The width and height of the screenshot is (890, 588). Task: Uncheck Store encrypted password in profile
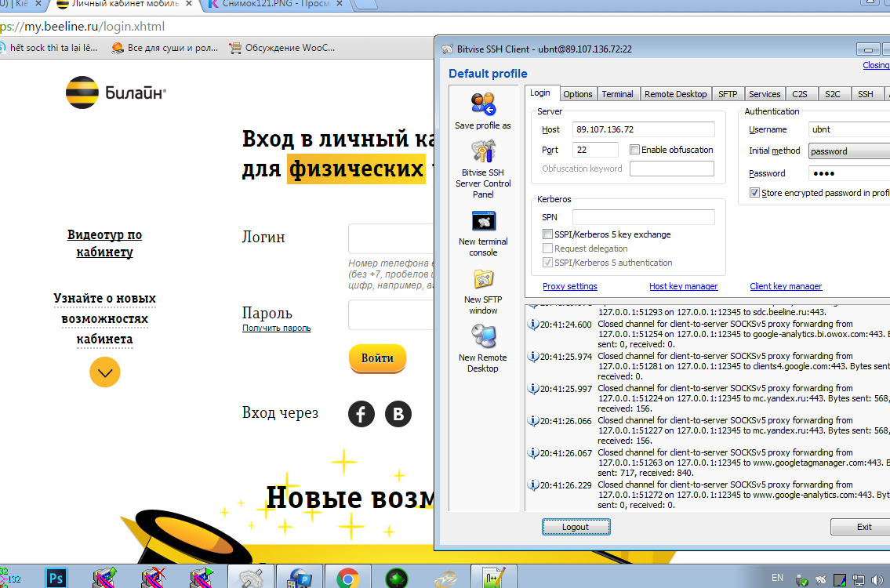(754, 192)
